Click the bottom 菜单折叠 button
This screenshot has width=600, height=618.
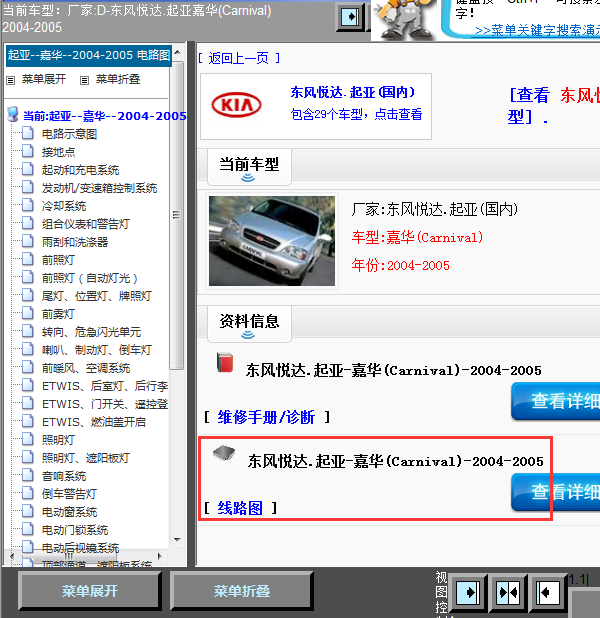(x=242, y=591)
